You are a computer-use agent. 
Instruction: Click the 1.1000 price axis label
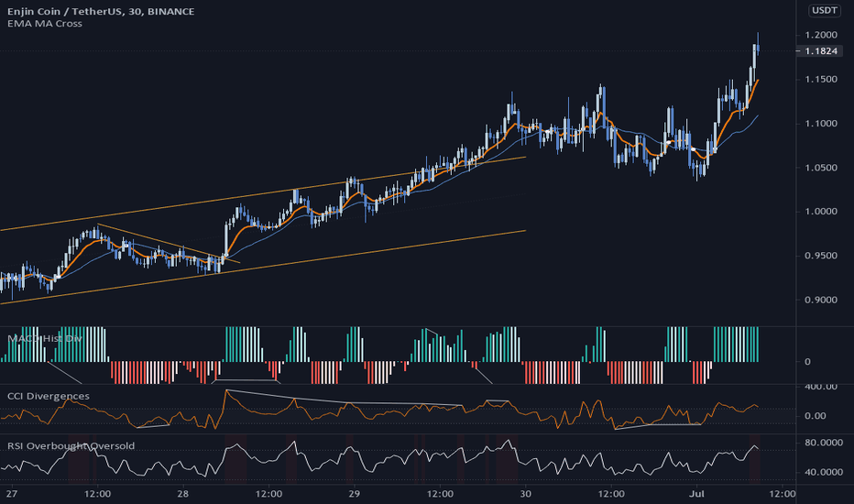point(821,123)
